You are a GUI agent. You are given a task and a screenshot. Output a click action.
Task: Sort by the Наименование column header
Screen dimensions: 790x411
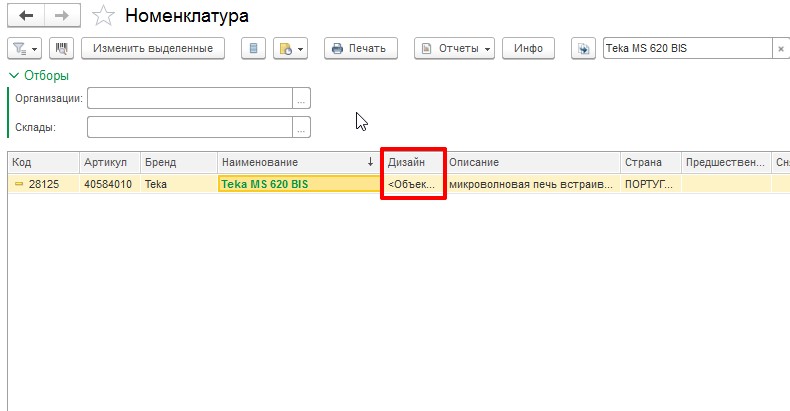coord(298,162)
